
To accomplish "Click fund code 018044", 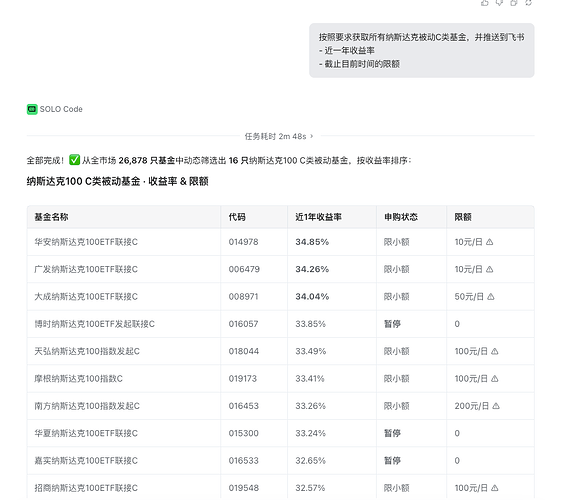I will (244, 351).
